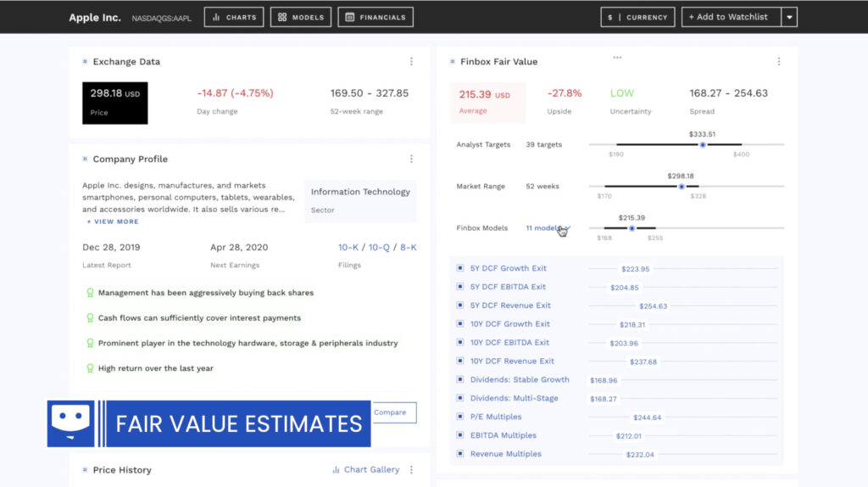
Task: Open the Financials page
Action: 376,17
